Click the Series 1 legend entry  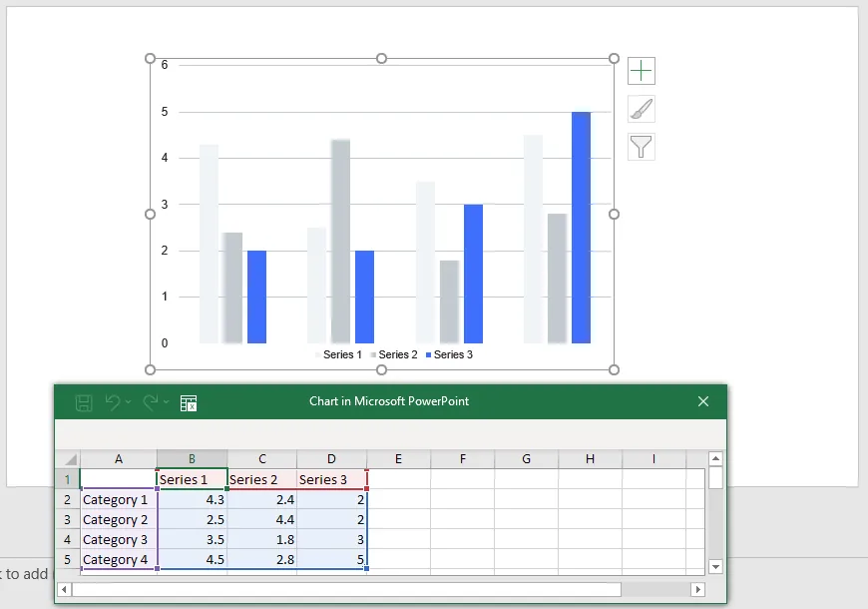click(338, 354)
